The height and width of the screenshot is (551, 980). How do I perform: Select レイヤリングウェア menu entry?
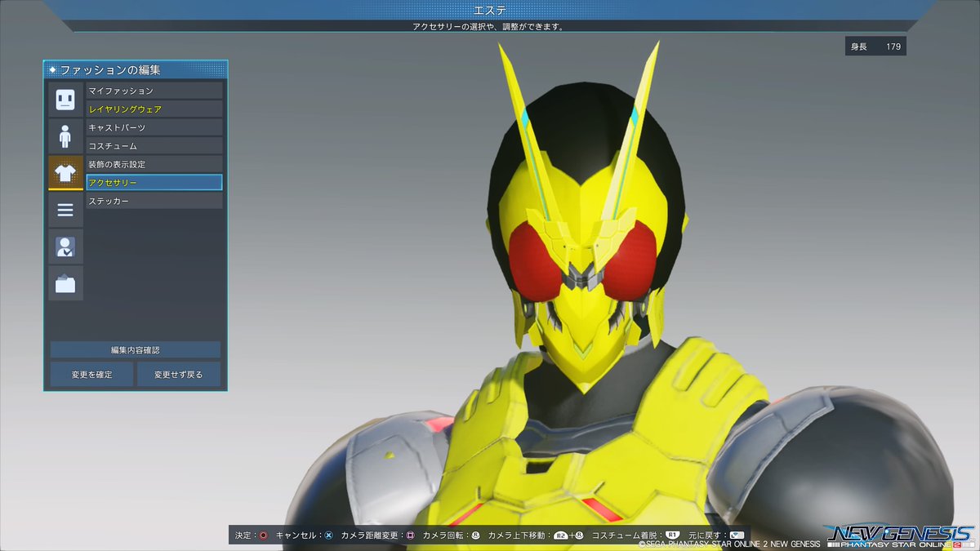[154, 109]
